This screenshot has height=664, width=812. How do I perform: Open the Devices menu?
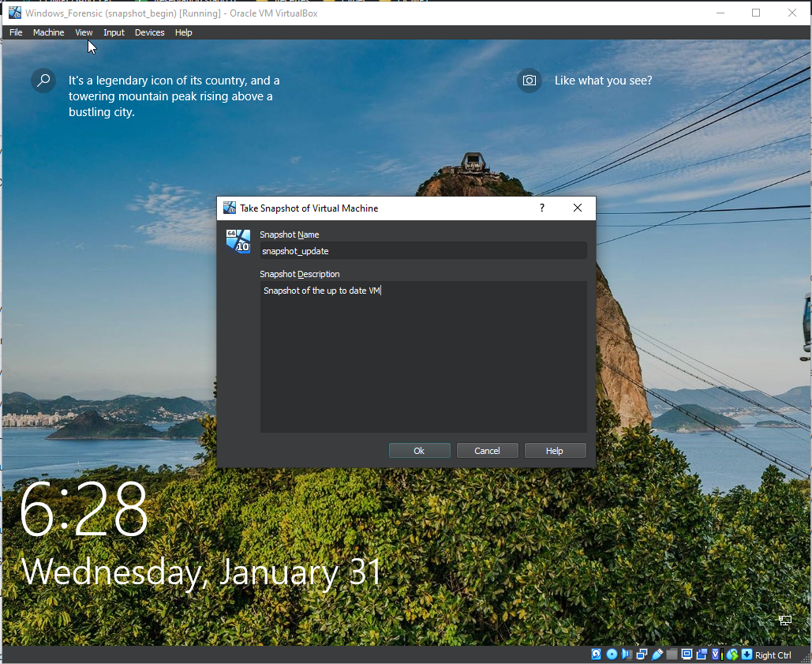[149, 32]
